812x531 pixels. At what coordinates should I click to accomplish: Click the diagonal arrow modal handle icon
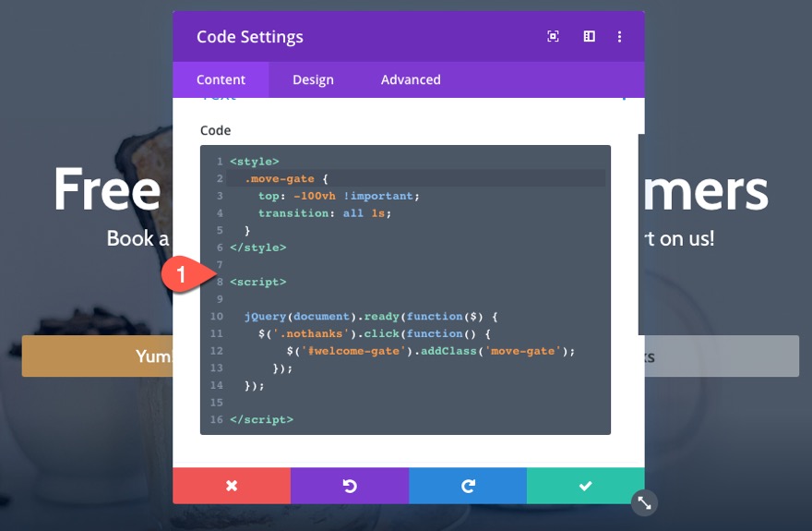(x=644, y=502)
